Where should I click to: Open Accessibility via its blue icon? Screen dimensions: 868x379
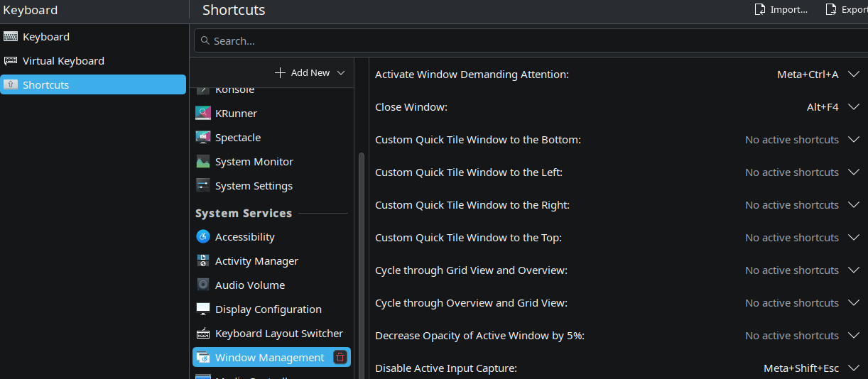pos(203,237)
